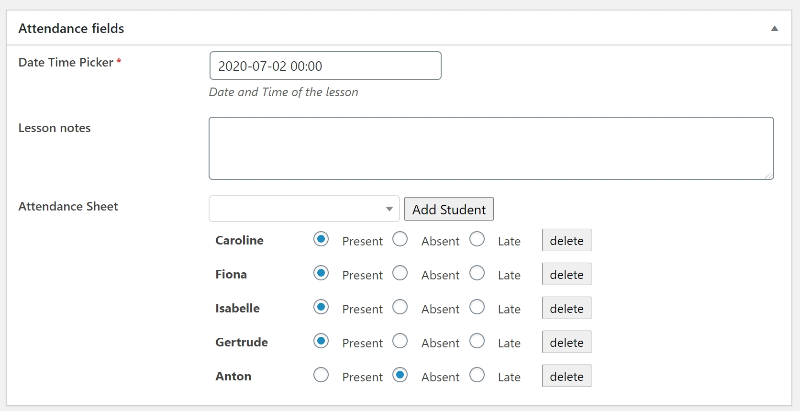Click the Add Student button
Viewport: 800px width, 411px height.
[x=449, y=209]
